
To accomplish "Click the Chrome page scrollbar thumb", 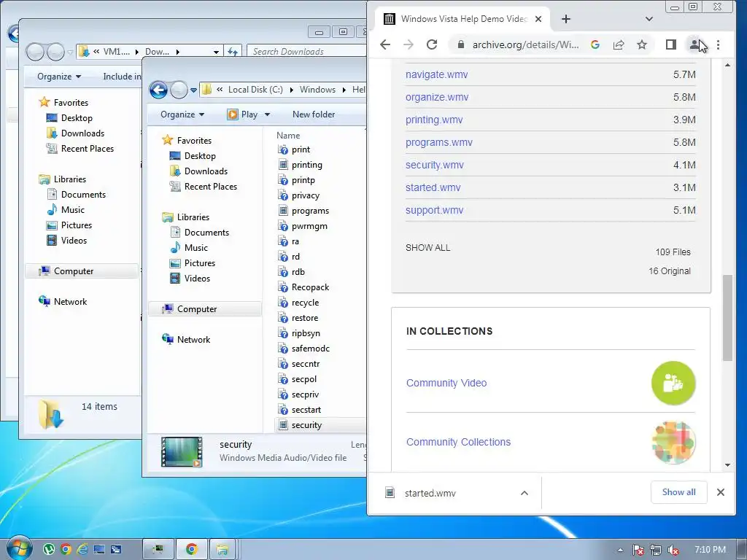I will click(727, 318).
